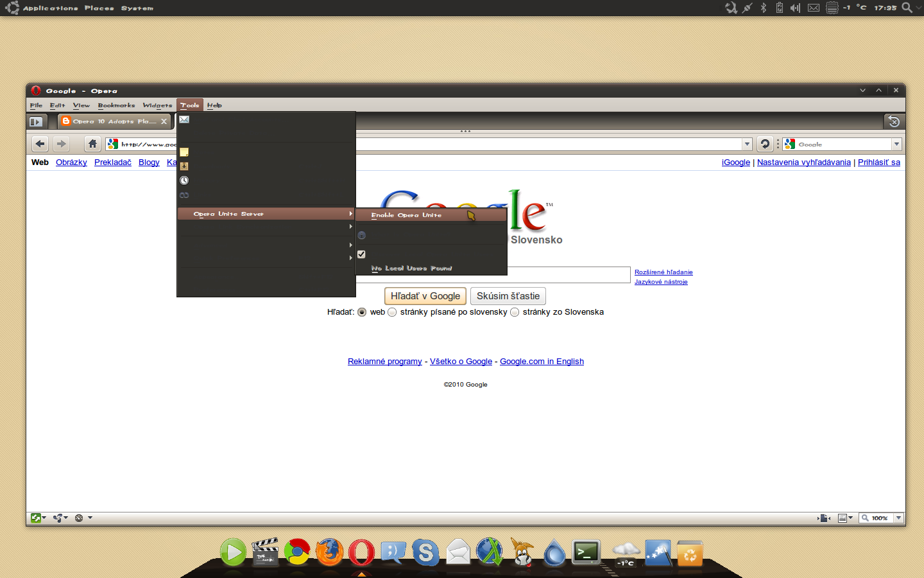Image resolution: width=924 pixels, height=578 pixels.
Task: Open the View menu
Action: point(81,105)
